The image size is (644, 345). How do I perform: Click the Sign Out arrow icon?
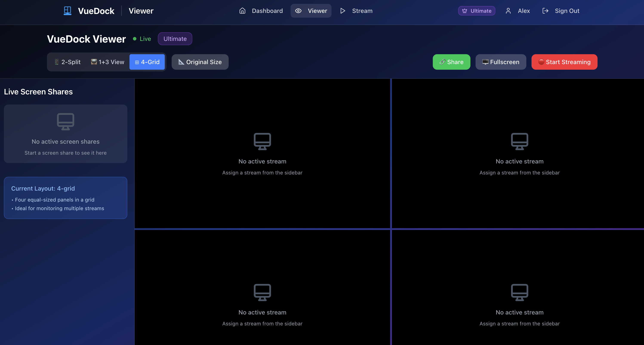[545, 11]
